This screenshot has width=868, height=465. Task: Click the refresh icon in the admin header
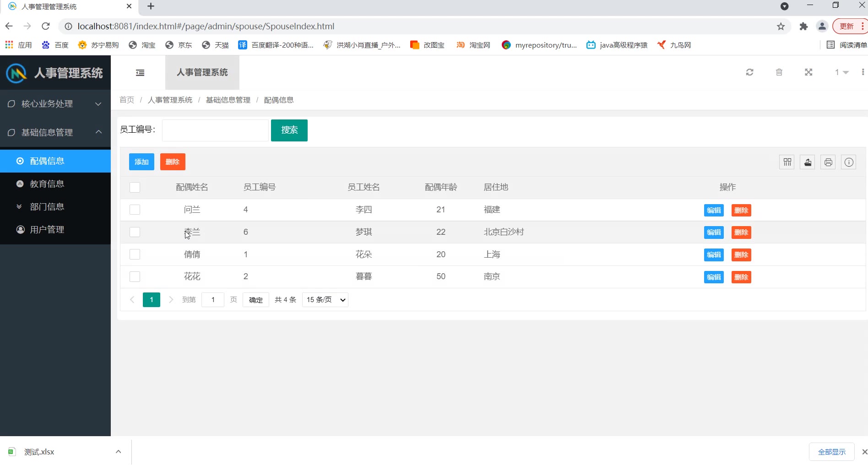pyautogui.click(x=749, y=72)
